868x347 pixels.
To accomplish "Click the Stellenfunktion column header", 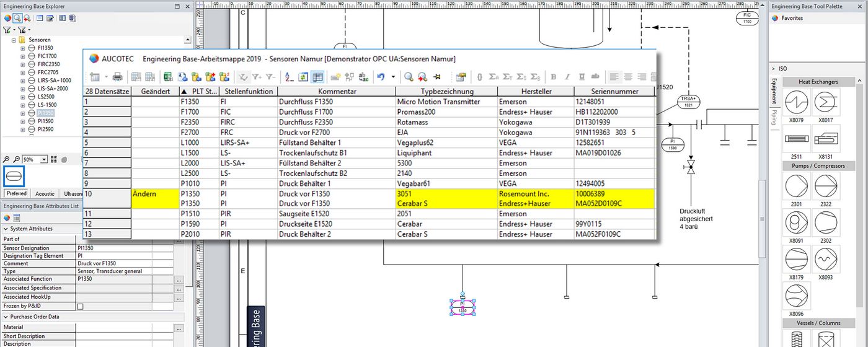I will [x=247, y=91].
